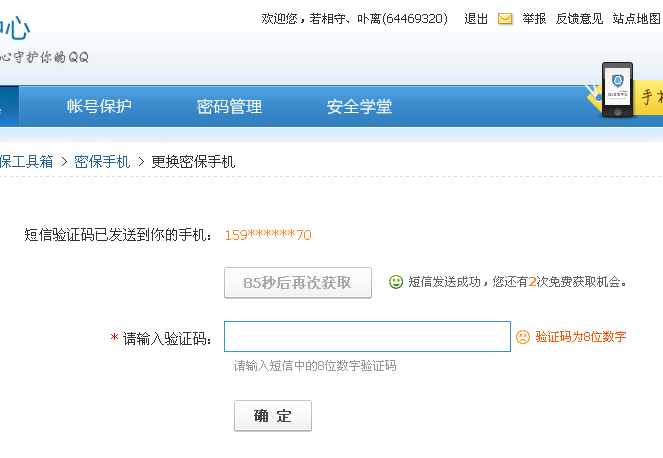The height and width of the screenshot is (458, 663).
Task: Open the 安全学堂 menu
Action: coord(359,106)
